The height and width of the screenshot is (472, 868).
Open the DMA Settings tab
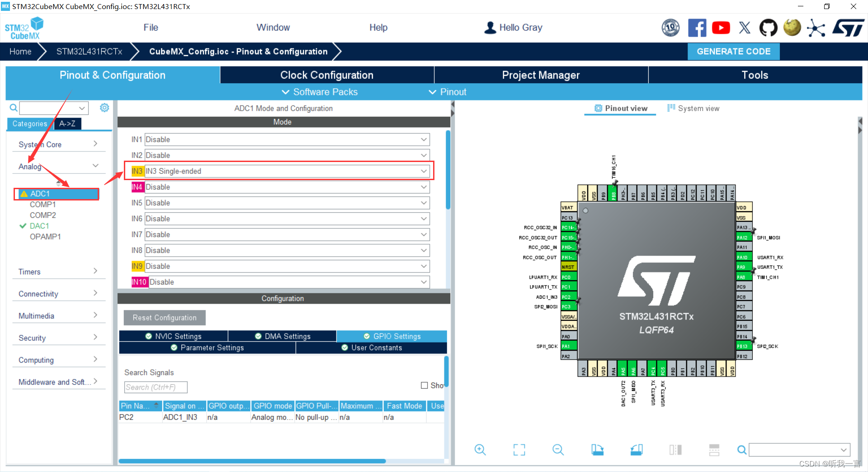[x=283, y=336]
